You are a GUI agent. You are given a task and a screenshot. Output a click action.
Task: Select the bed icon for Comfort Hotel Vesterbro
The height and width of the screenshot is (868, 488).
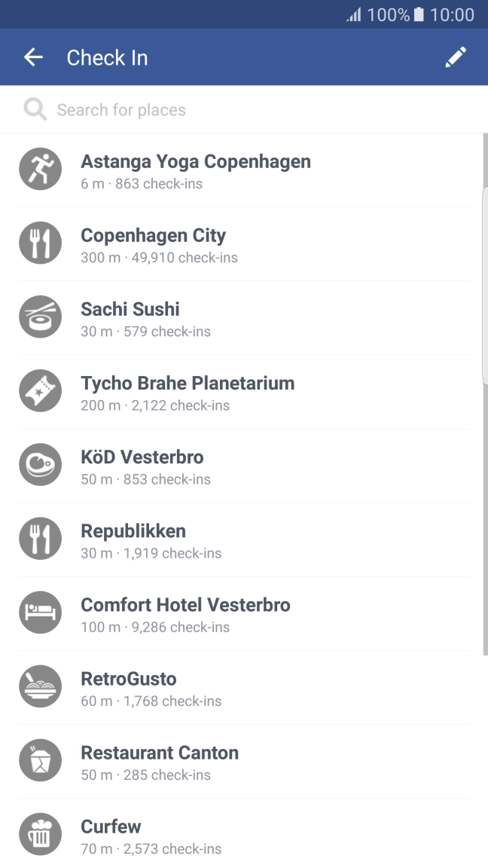[x=40, y=613]
